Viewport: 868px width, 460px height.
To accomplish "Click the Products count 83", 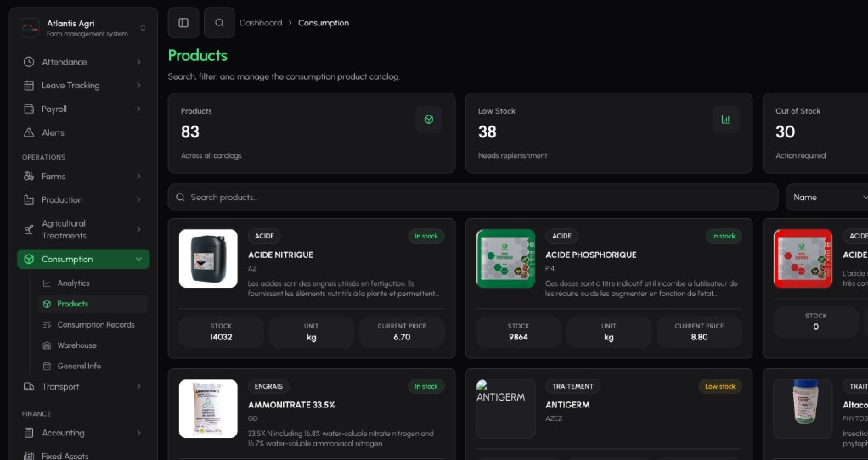I will (190, 132).
